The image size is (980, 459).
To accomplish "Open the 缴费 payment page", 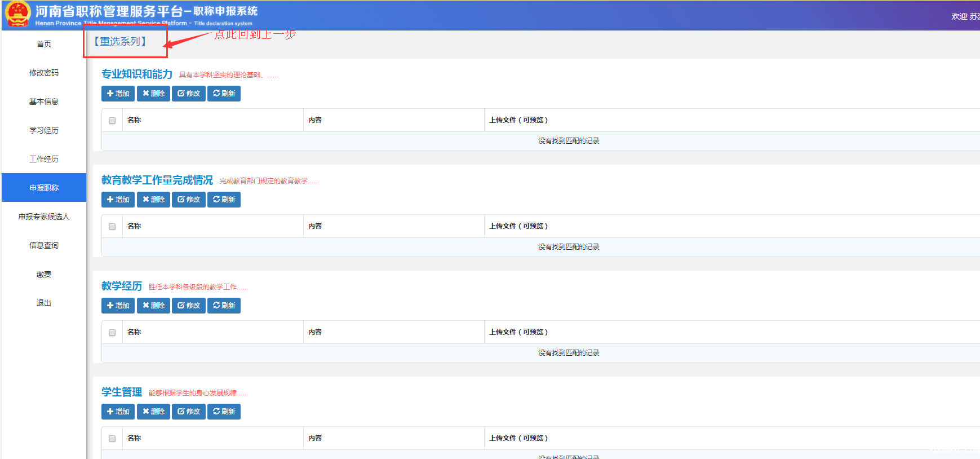I will 44,274.
